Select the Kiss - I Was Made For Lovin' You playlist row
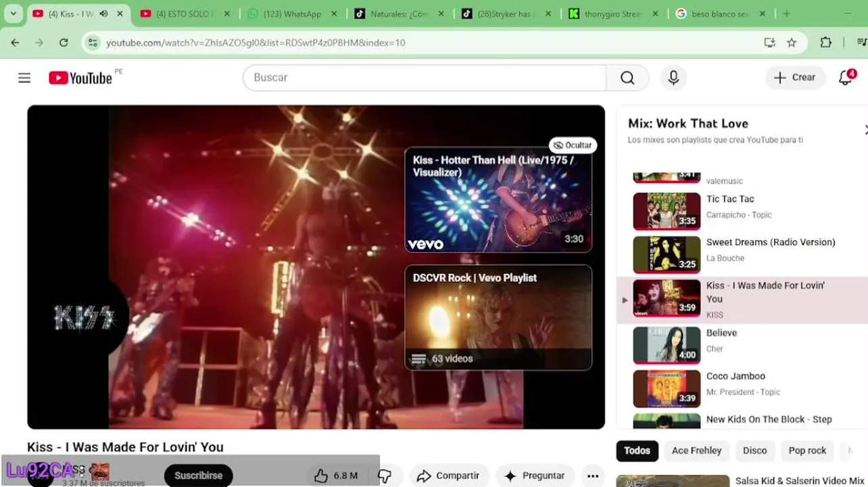 click(742, 300)
